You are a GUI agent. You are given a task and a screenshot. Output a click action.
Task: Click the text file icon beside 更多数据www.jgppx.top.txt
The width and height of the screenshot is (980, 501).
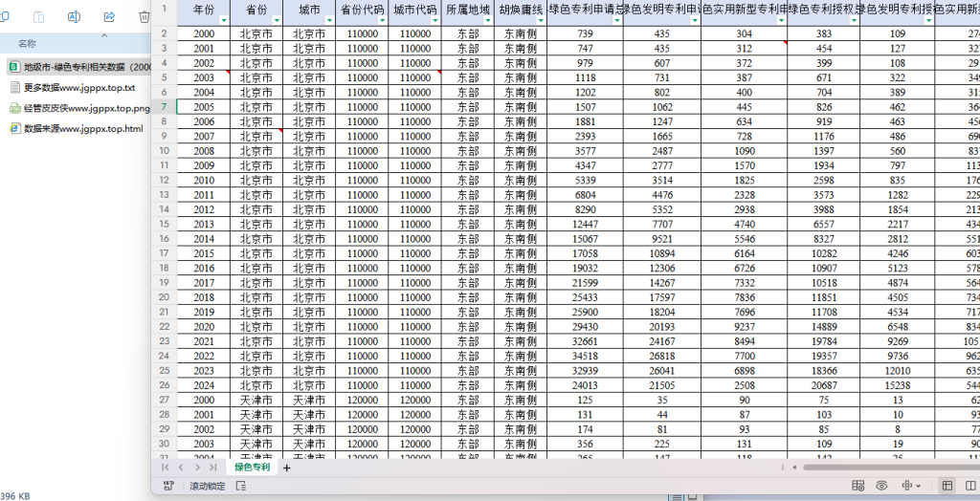click(x=15, y=87)
